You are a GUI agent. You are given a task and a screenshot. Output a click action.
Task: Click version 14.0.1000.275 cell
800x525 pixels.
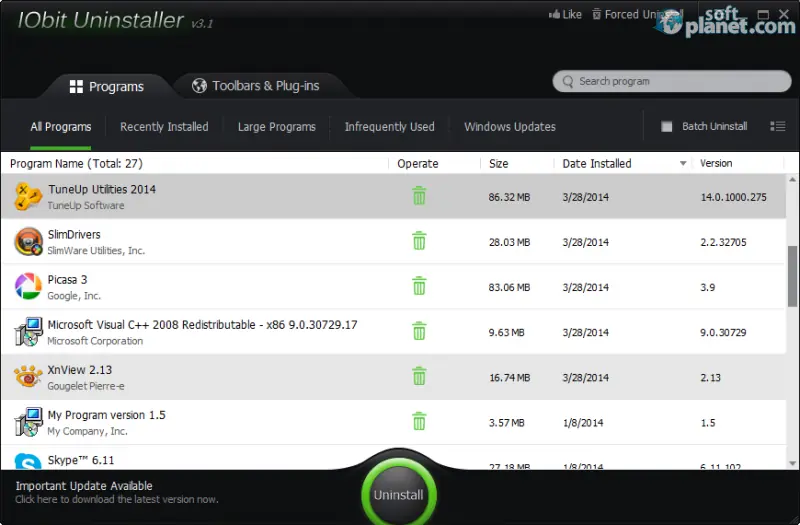pos(733,197)
